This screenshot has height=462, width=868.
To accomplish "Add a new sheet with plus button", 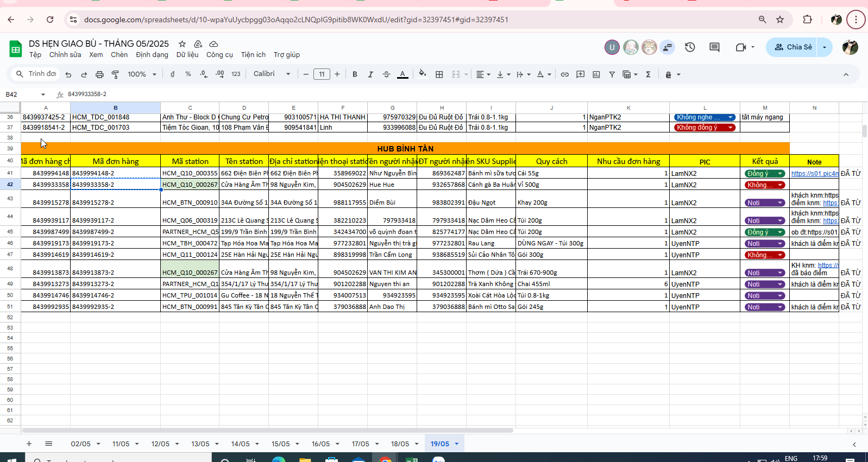I will point(29,444).
